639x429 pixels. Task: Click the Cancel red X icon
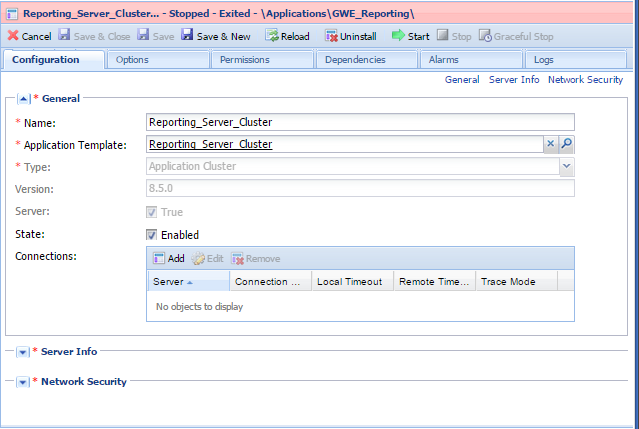[x=13, y=35]
